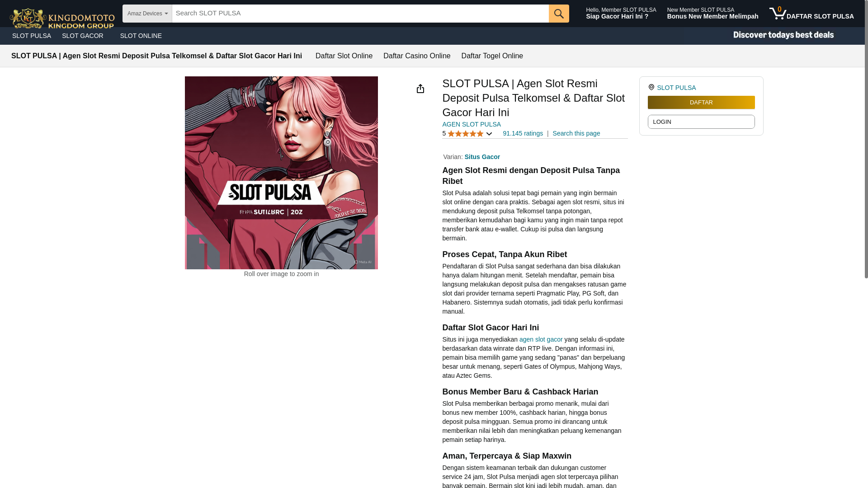Open the SLOT PULSA nav menu item
This screenshot has height=488, width=868.
click(32, 36)
